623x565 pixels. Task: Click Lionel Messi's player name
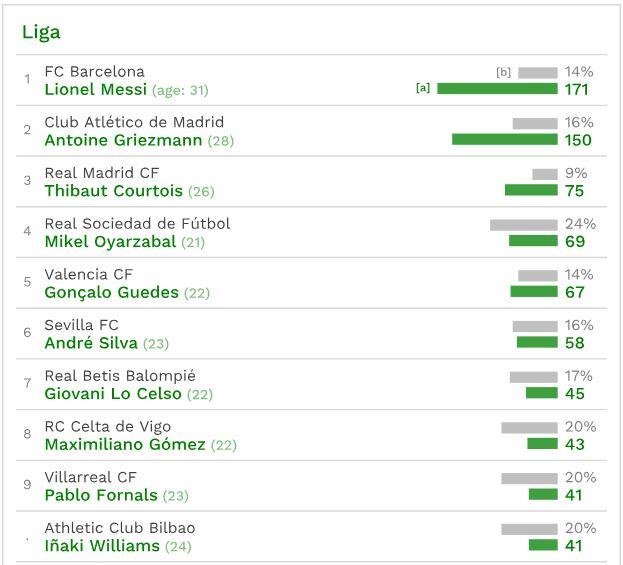coord(96,90)
